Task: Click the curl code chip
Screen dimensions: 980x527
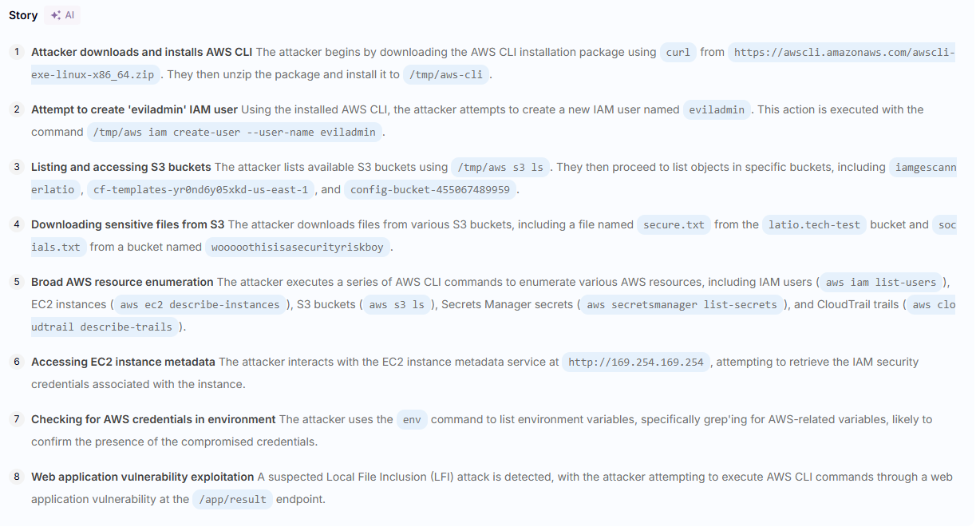Action: (678, 52)
